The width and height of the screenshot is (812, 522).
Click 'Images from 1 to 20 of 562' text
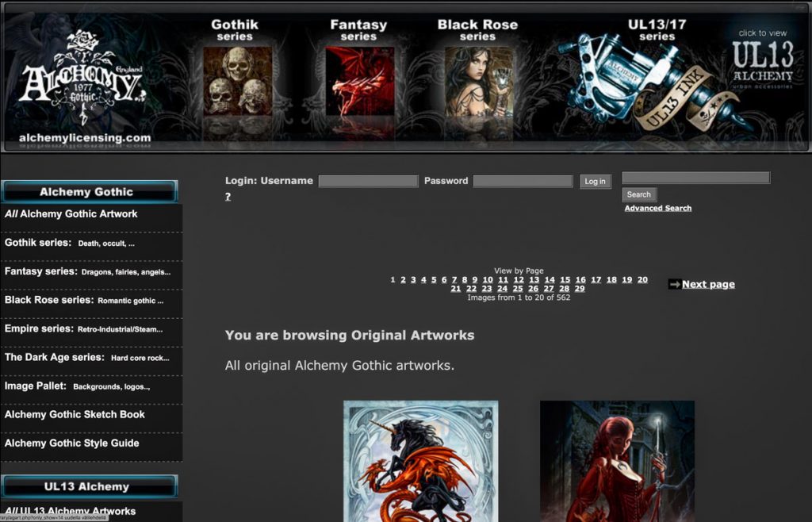519,297
